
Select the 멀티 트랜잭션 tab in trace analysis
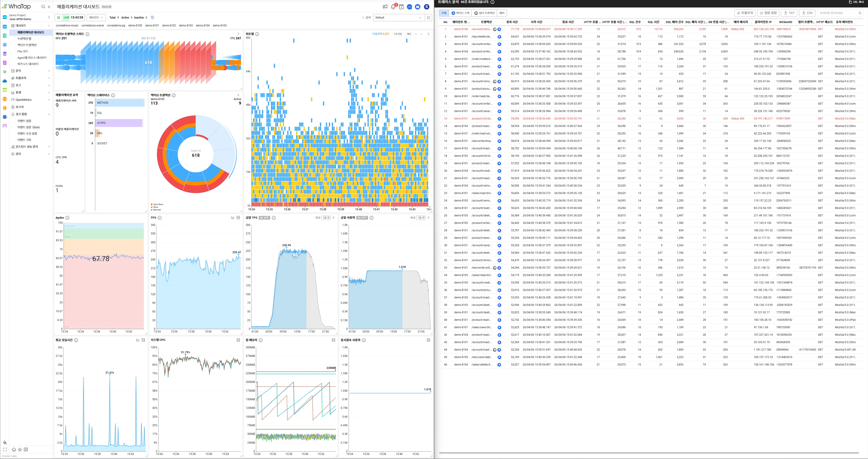485,13
